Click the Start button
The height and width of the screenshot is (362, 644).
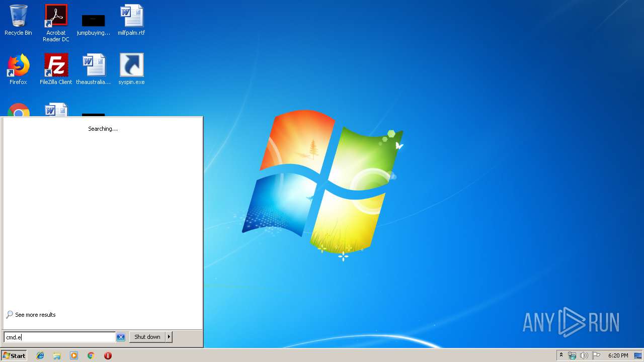pyautogui.click(x=14, y=355)
